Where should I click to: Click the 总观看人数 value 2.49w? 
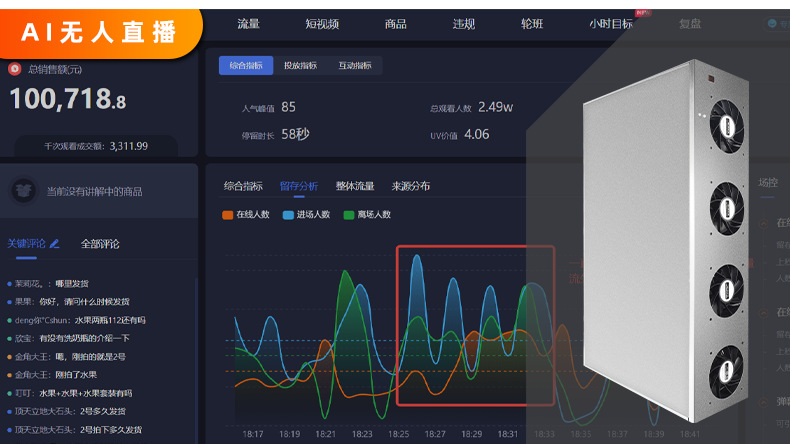(x=495, y=107)
